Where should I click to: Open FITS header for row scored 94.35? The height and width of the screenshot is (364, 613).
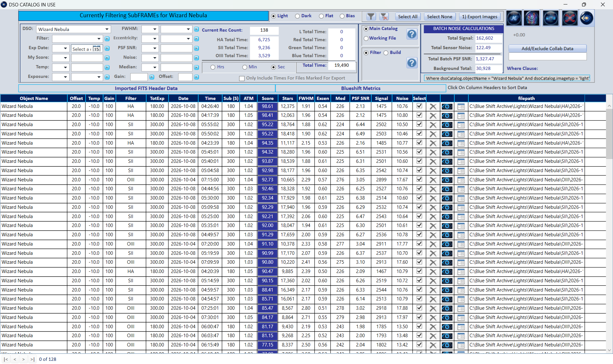click(x=461, y=143)
